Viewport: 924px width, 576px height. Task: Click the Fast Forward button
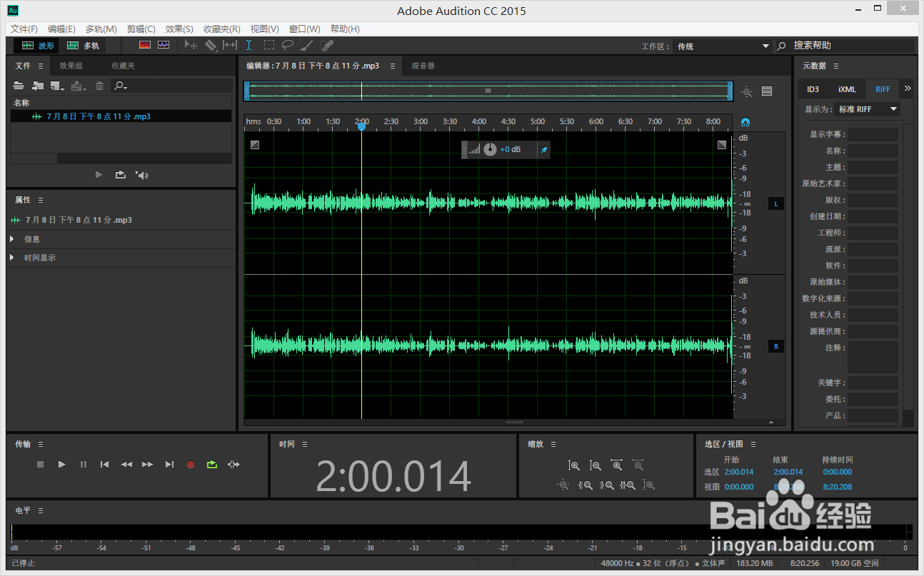pyautogui.click(x=148, y=465)
